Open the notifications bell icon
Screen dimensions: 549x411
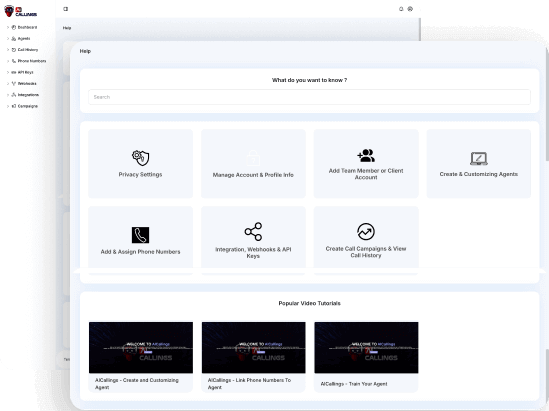401,9
